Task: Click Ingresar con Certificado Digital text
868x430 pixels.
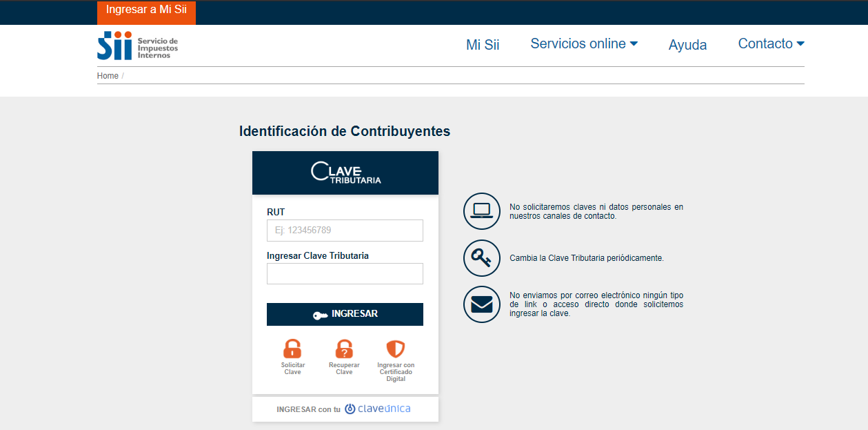Action: (396, 372)
